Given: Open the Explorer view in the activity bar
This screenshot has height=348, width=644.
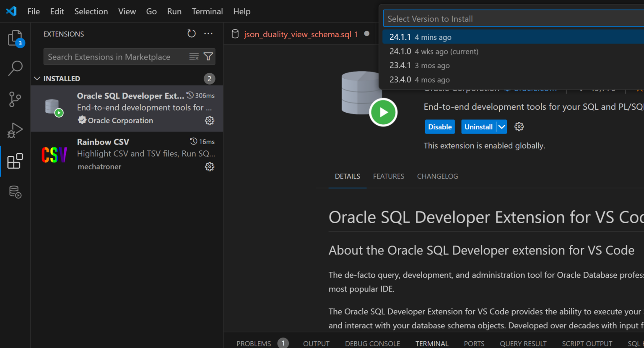Looking at the screenshot, I should (x=15, y=38).
